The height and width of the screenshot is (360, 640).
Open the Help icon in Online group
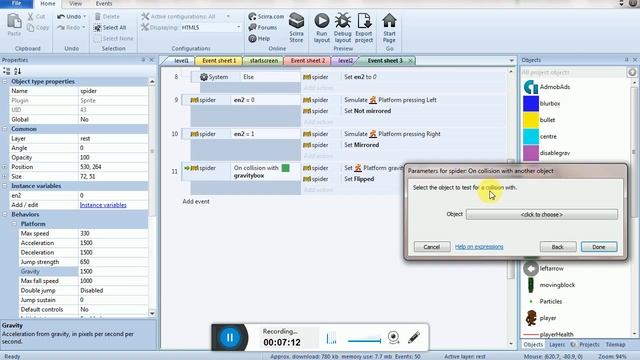pos(252,38)
